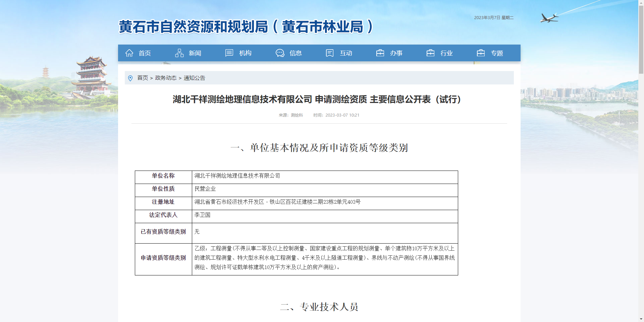Click the home icon in navigation bar

[x=129, y=53]
